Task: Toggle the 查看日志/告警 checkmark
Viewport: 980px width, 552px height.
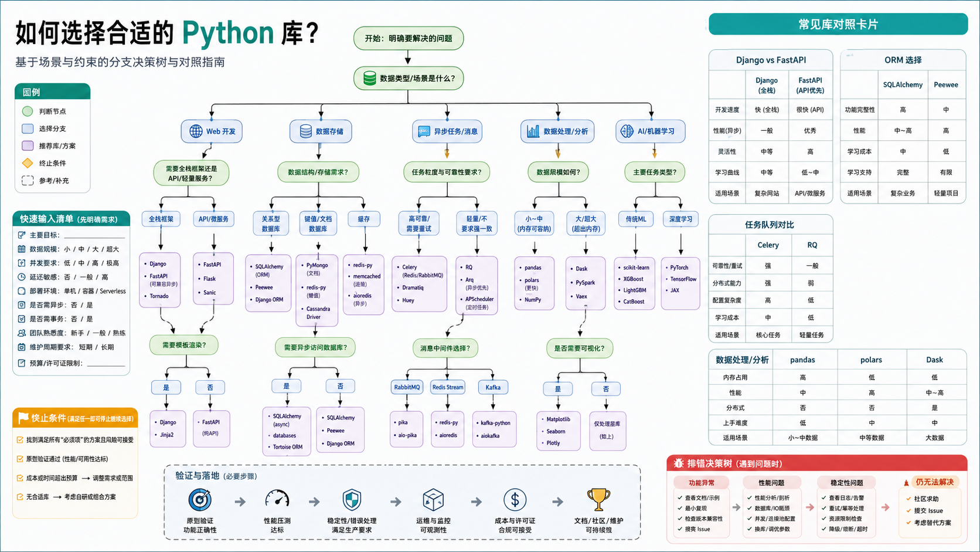Action: click(x=824, y=497)
